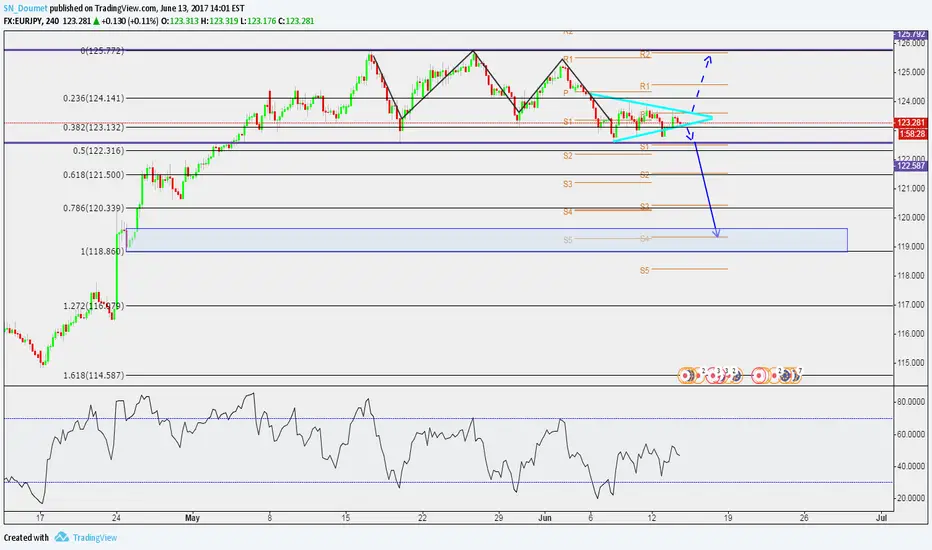Select the solid blue downward arrow head
The height and width of the screenshot is (550, 932).
click(x=716, y=233)
